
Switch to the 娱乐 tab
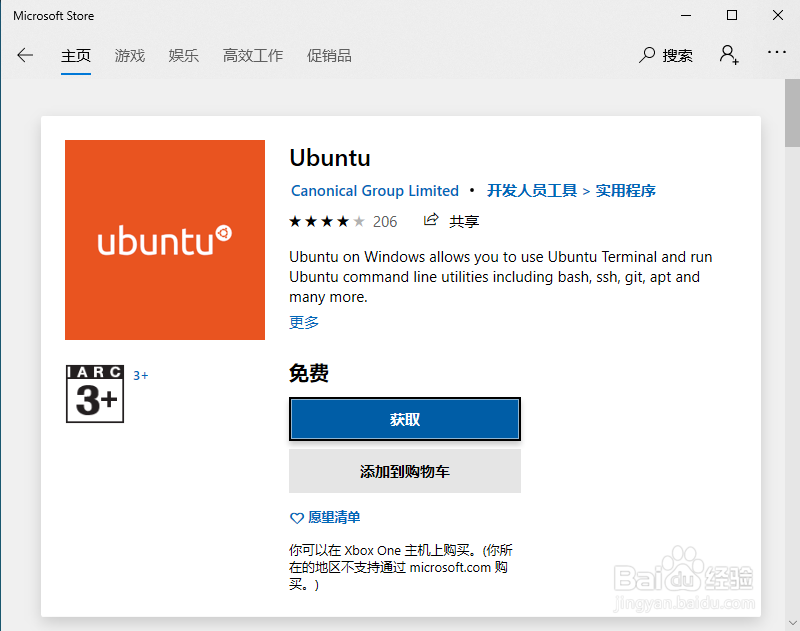184,55
